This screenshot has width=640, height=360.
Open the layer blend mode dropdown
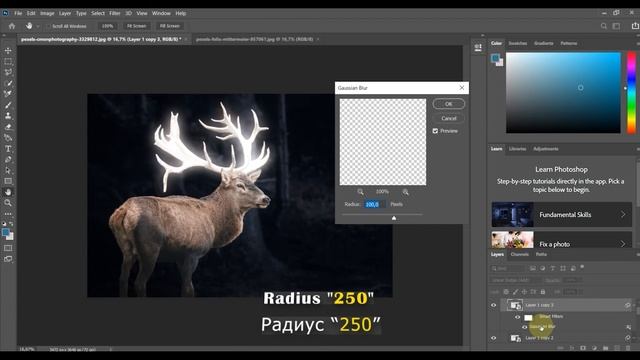tap(515, 280)
